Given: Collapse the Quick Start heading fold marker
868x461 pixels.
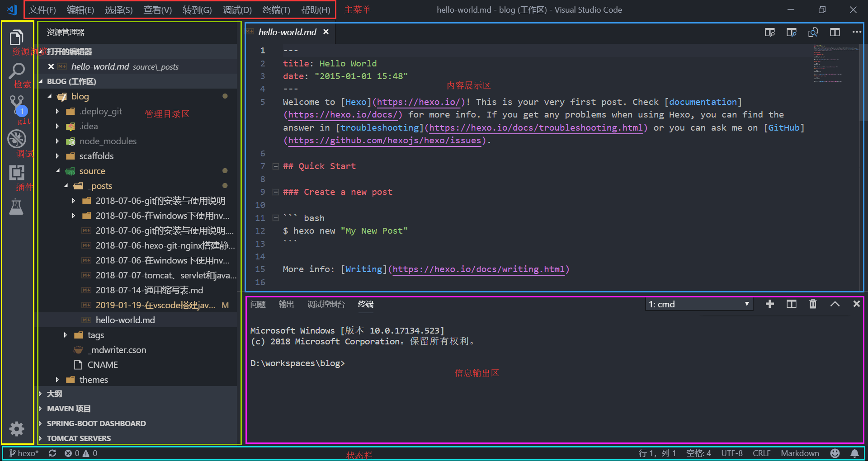Looking at the screenshot, I should pyautogui.click(x=275, y=166).
